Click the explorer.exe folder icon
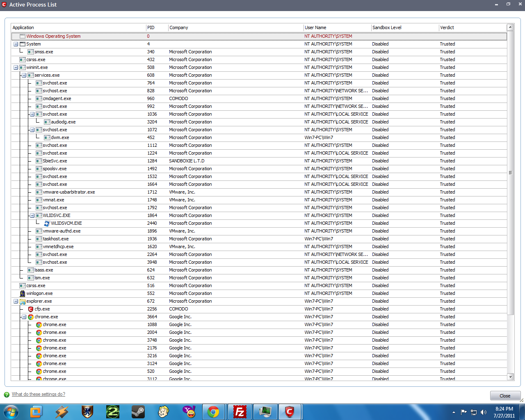The image size is (525, 420). pyautogui.click(x=23, y=301)
